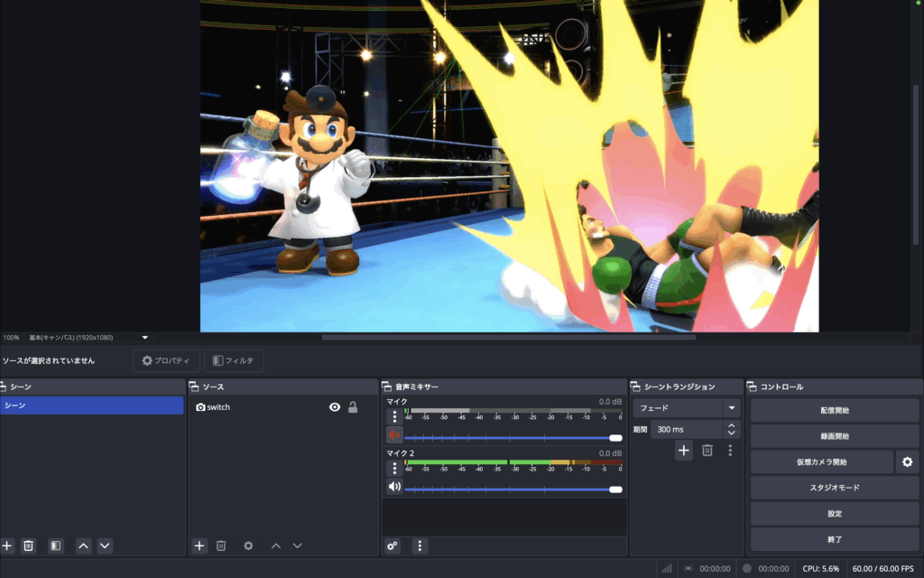Click the シーン dock panel icon

(x=3, y=387)
